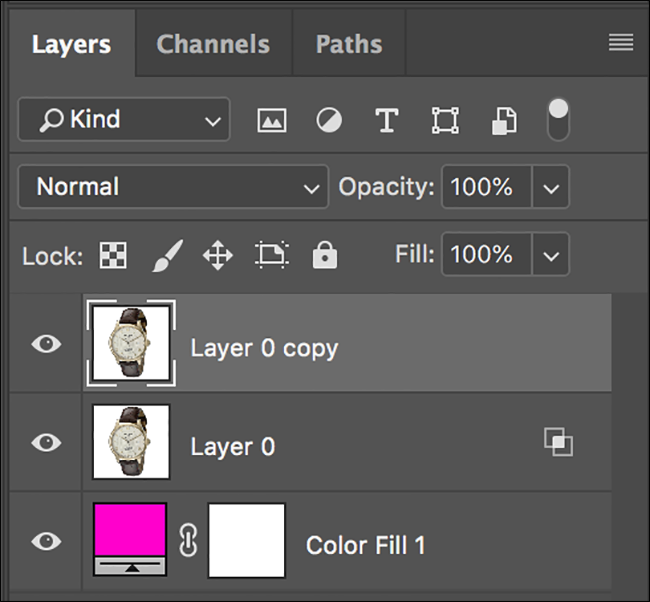Open the Kind filter type dropdown

[124, 120]
